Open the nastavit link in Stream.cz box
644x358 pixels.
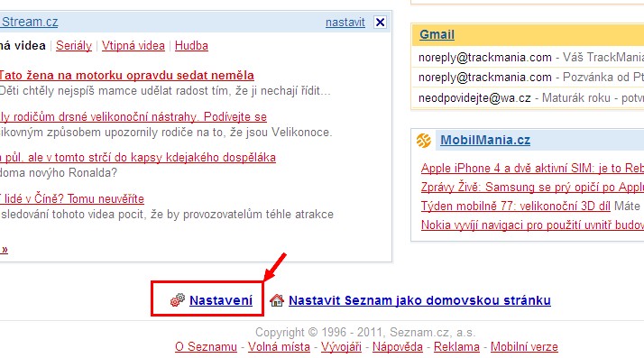pyautogui.click(x=345, y=23)
